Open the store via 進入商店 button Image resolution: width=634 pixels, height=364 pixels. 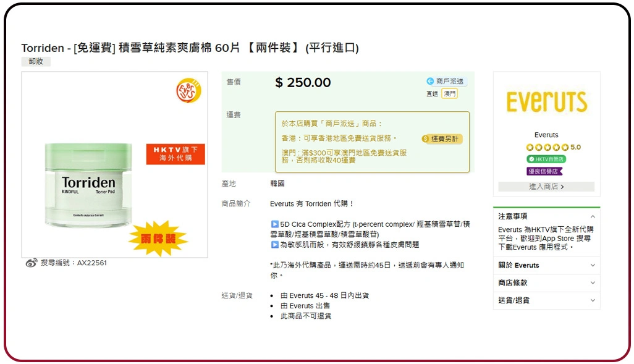(546, 187)
